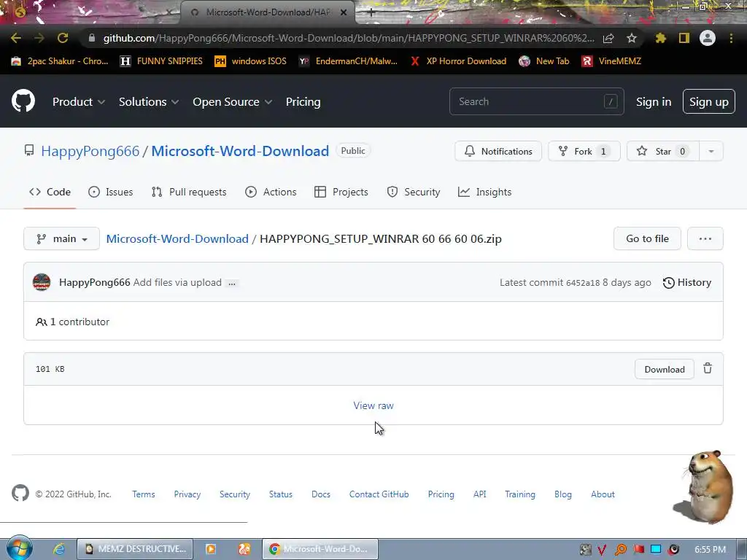Expand the star lists dropdown arrow

(x=711, y=152)
